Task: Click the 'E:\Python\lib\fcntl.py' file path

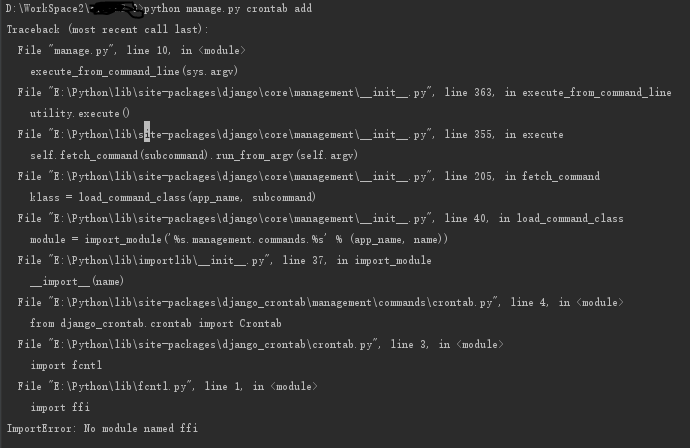Action: tap(121, 387)
